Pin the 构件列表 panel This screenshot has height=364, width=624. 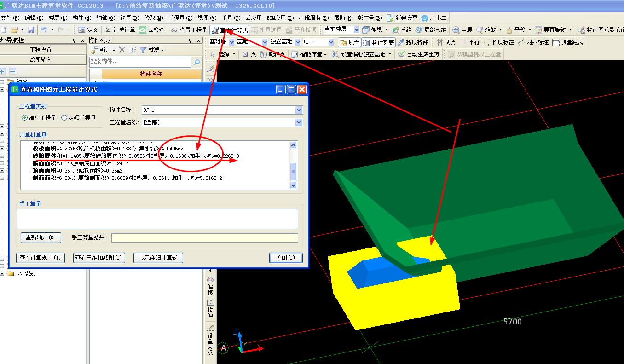190,40
